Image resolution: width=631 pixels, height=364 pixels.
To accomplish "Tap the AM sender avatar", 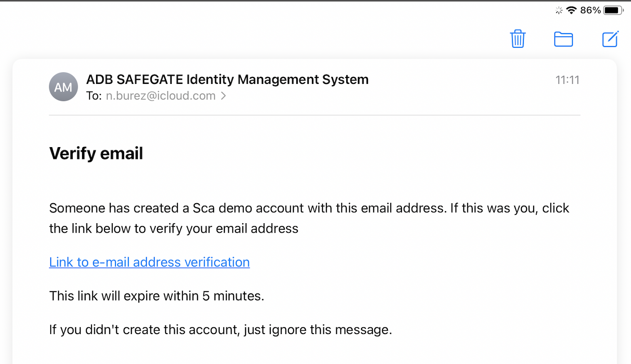I will tap(63, 87).
